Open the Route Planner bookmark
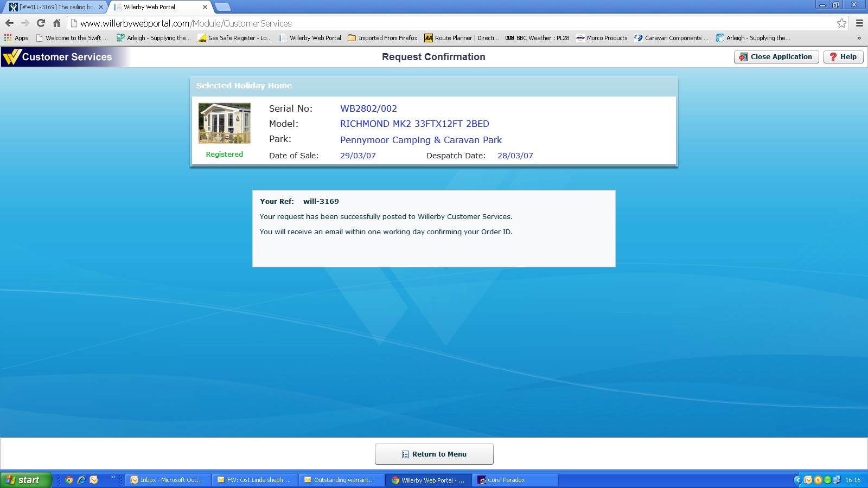This screenshot has width=868, height=488. pos(461,38)
